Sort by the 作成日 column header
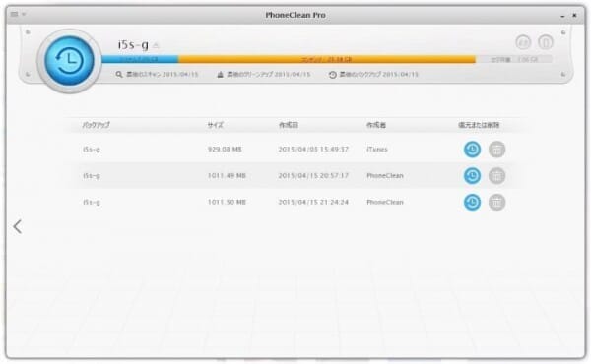Screen dimensions: 591x364 (x=289, y=125)
